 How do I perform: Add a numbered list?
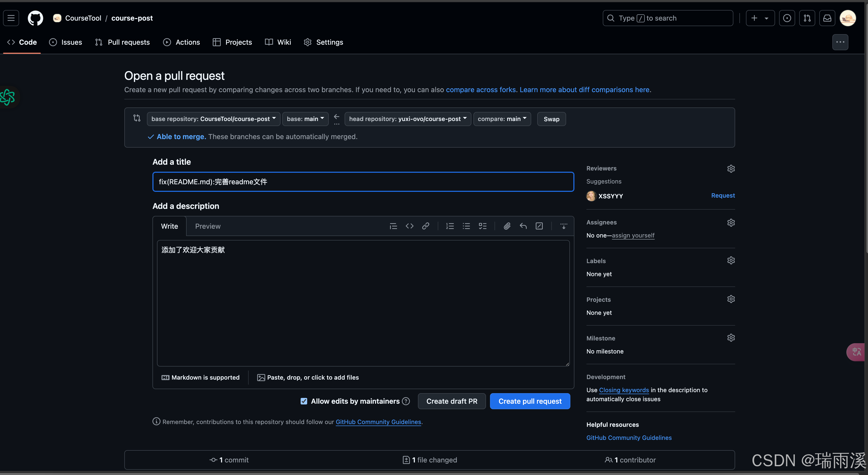click(x=450, y=226)
